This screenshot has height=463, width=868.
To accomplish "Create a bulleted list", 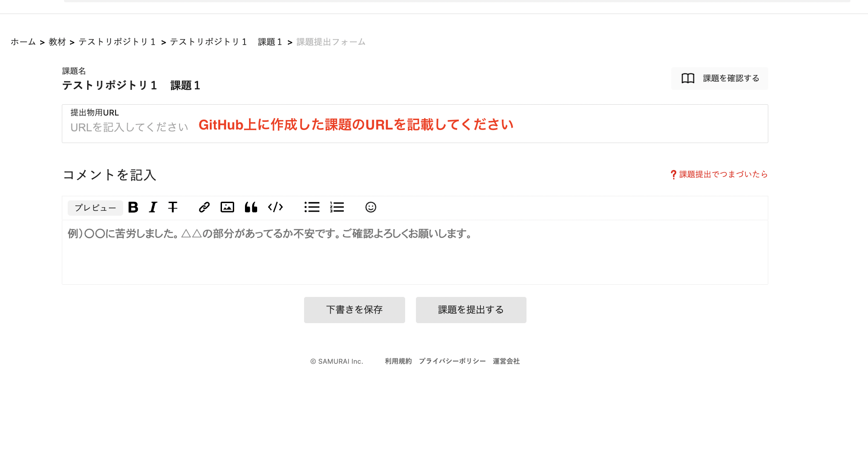I will [x=312, y=207].
